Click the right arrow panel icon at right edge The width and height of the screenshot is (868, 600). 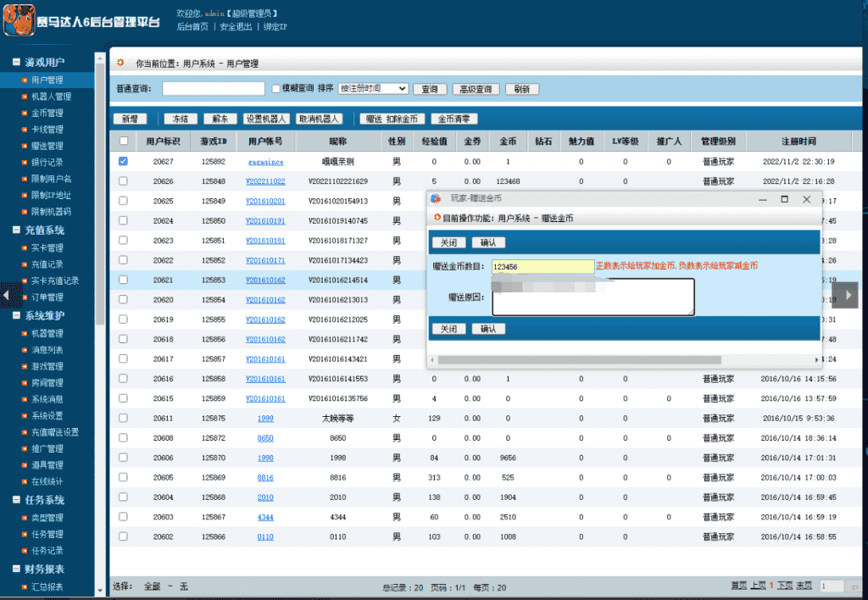(x=845, y=295)
